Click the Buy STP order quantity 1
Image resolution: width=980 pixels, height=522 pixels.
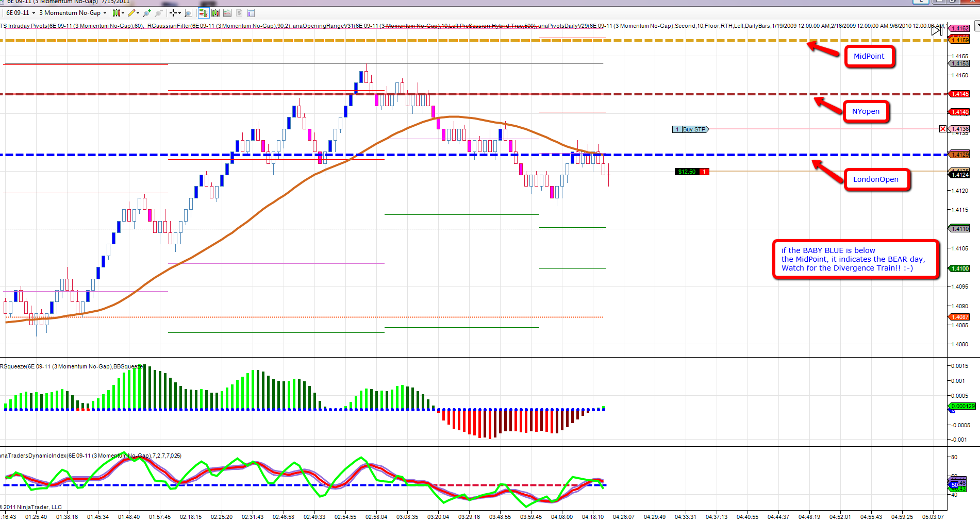tap(677, 129)
